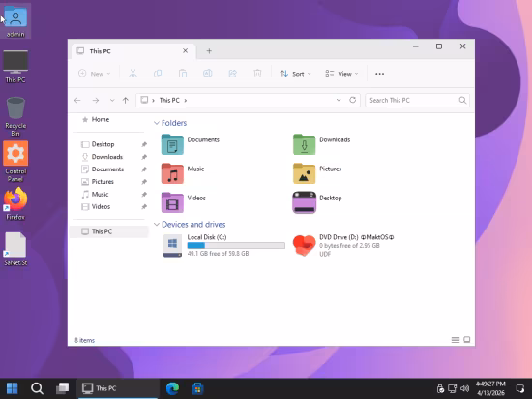
Task: Unpin Videos via its sidebar pin icon
Action: coord(144,207)
